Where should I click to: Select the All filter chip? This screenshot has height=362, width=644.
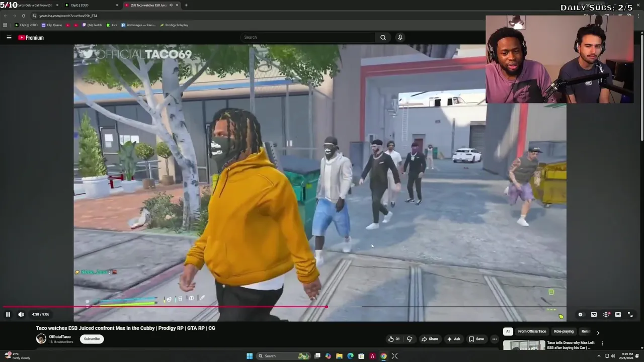508,331
